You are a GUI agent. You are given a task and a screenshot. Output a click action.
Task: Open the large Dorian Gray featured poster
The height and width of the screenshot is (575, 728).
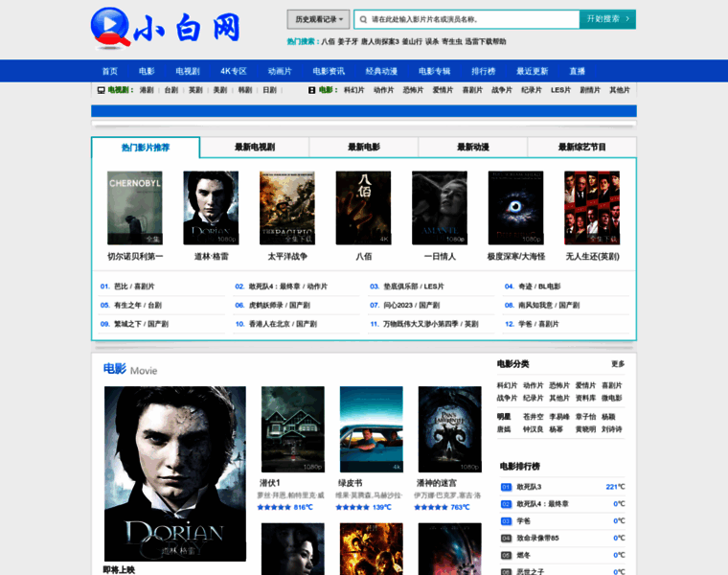pos(175,473)
